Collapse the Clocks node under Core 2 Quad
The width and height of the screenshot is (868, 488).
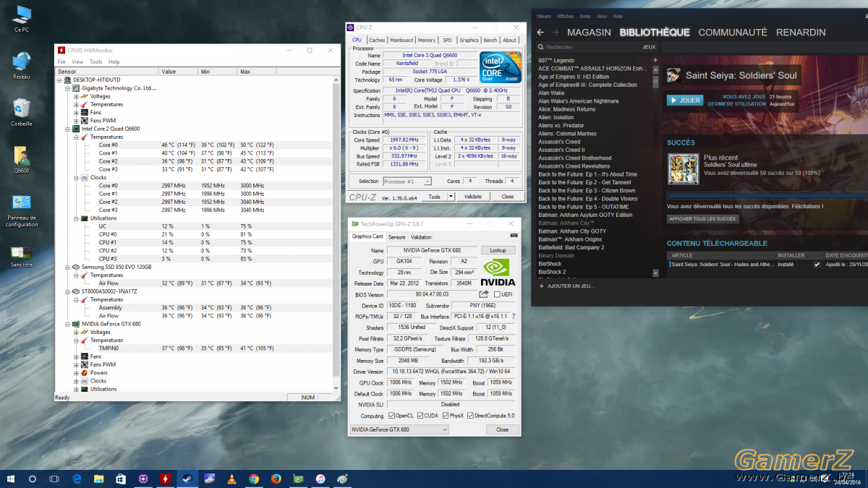coord(76,177)
